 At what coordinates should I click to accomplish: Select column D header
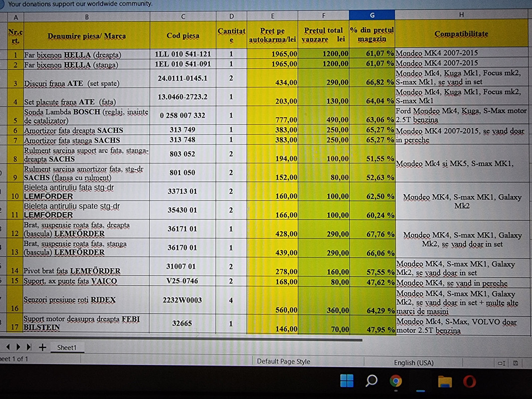[231, 16]
